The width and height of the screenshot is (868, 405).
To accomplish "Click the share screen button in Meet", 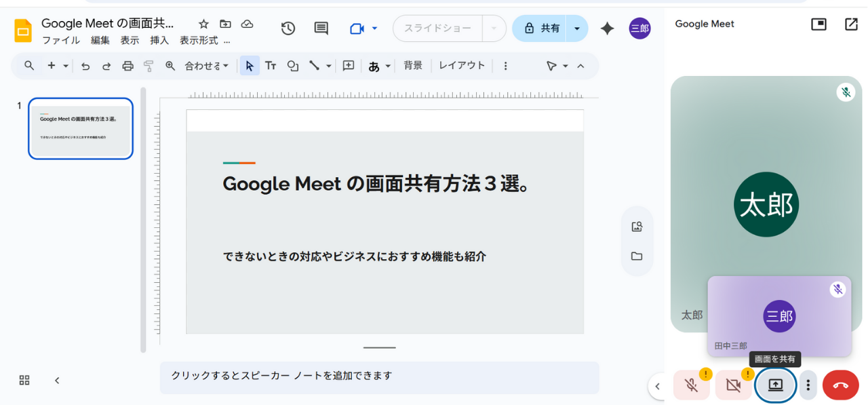I will click(x=775, y=385).
